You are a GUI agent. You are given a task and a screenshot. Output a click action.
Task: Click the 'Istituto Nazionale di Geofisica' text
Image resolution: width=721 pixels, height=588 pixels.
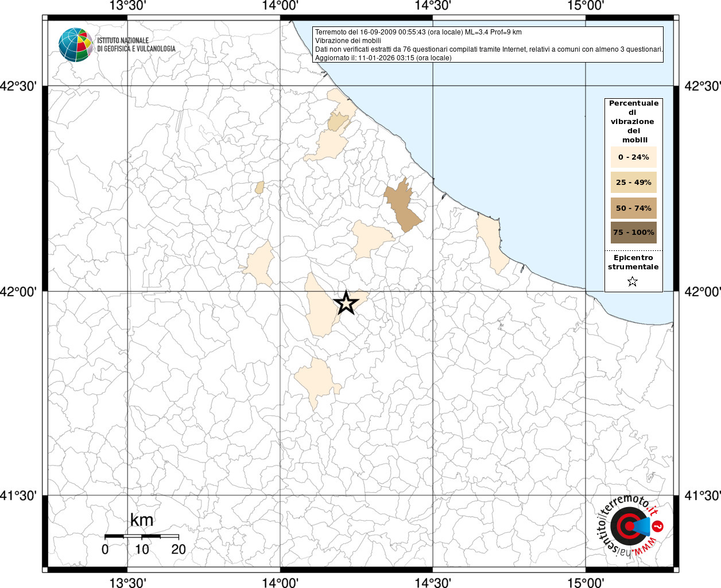pyautogui.click(x=136, y=45)
